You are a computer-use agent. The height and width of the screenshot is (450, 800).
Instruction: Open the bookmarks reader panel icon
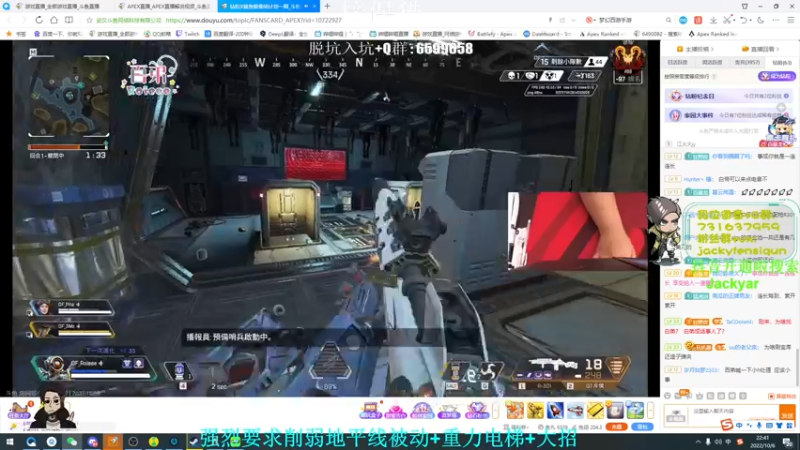pos(69,20)
